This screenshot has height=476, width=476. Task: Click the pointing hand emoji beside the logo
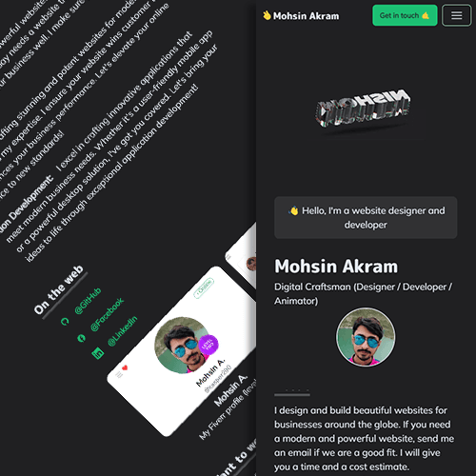point(267,15)
